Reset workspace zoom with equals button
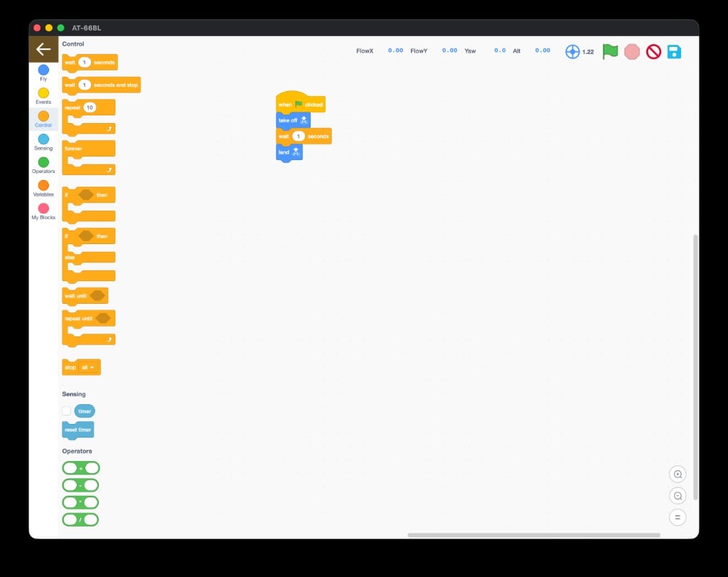The width and height of the screenshot is (728, 577). pyautogui.click(x=678, y=517)
